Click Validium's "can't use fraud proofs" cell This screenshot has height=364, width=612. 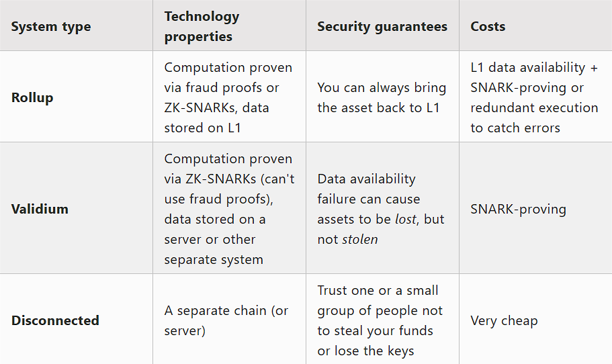point(229,209)
